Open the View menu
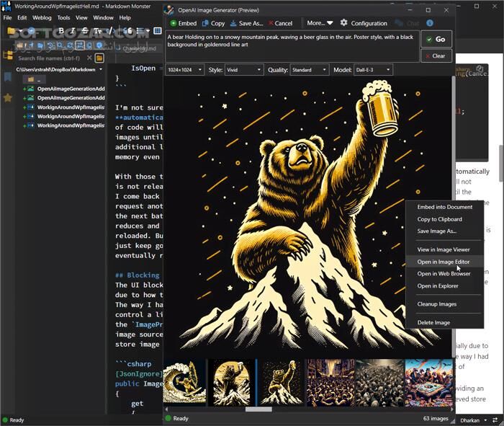The image size is (504, 426). tap(81, 18)
